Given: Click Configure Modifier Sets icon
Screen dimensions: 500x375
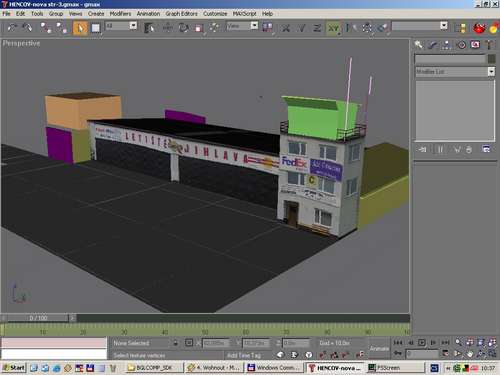Looking at the screenshot, I should click(x=486, y=149).
